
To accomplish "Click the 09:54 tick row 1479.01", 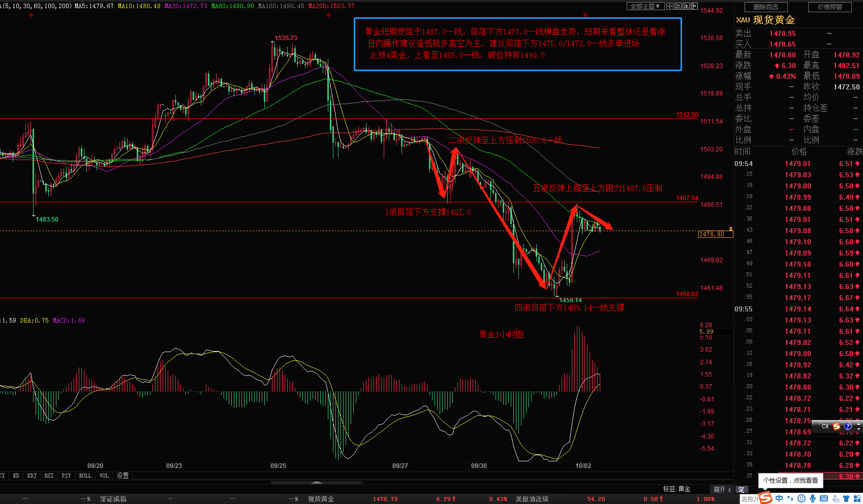I will coord(798,164).
